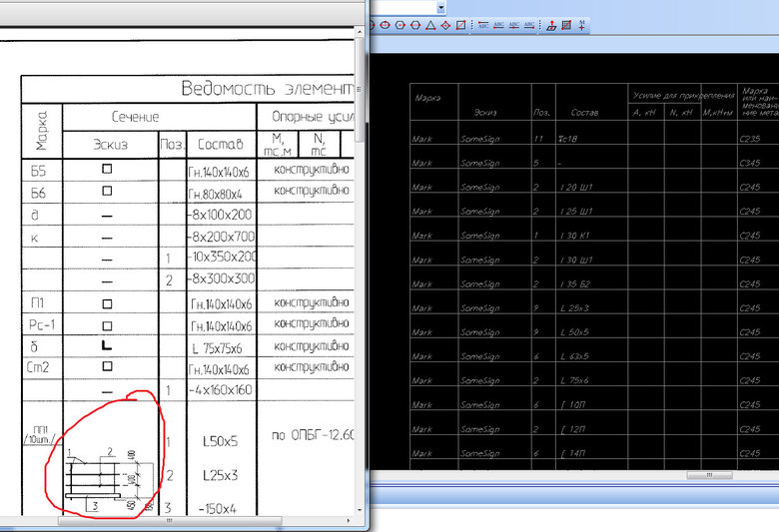Click position '11' in the black table
This screenshot has height=532, width=779.
tap(538, 139)
